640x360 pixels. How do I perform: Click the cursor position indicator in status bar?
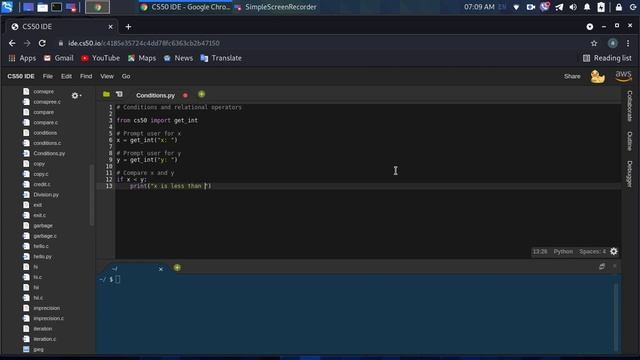[x=540, y=251]
